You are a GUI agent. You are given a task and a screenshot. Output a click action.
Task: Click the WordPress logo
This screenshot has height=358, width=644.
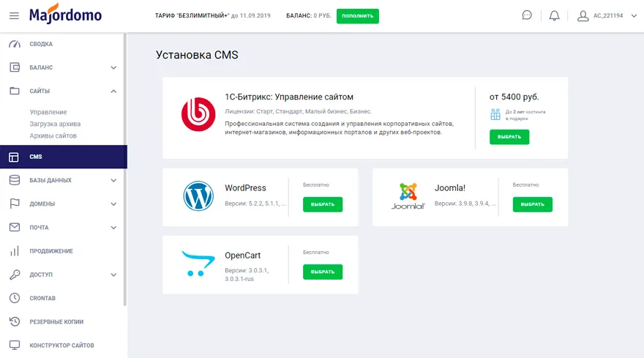click(198, 196)
